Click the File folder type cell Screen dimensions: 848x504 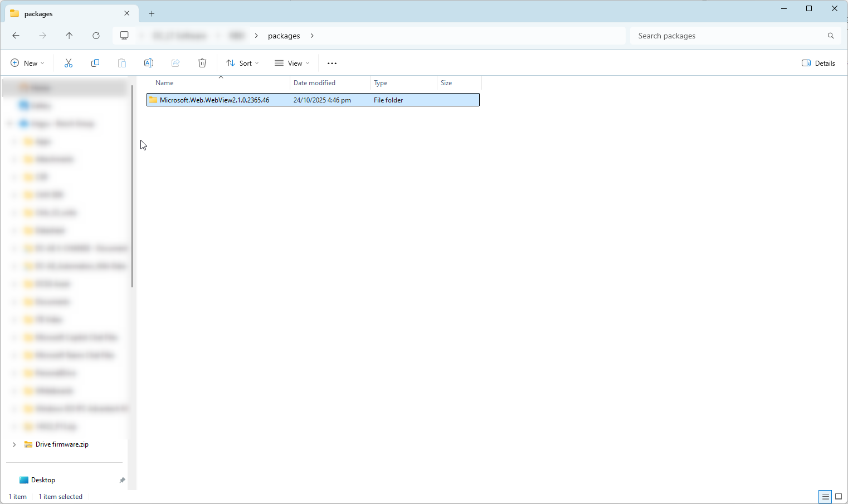(x=388, y=100)
